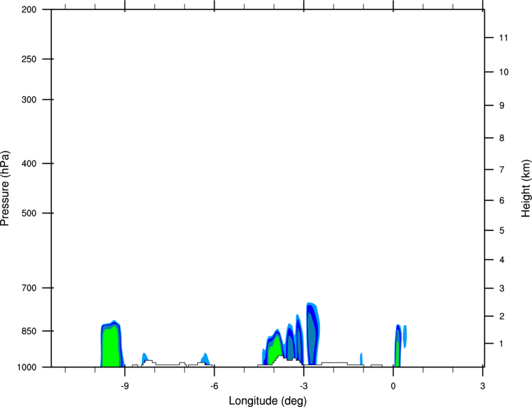This screenshot has height=407, width=532.
Task: Click the 400 pressure axis label
Action: point(29,163)
